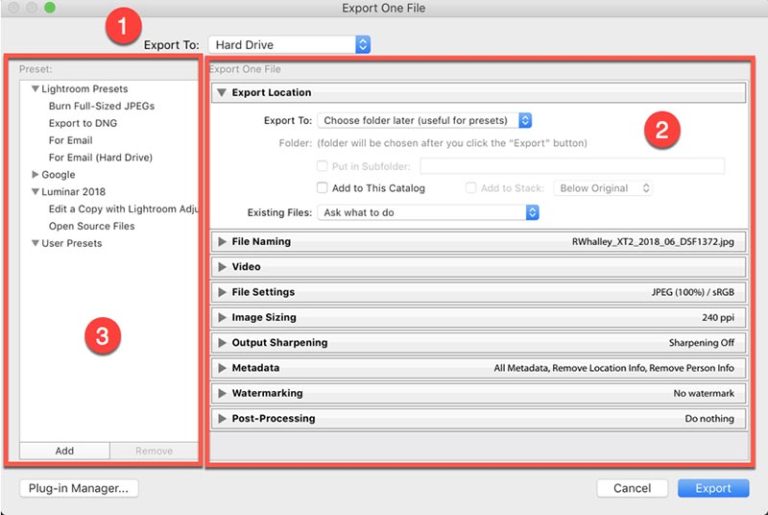768x515 pixels.
Task: Expand the Output Sharpening section
Action: click(222, 343)
